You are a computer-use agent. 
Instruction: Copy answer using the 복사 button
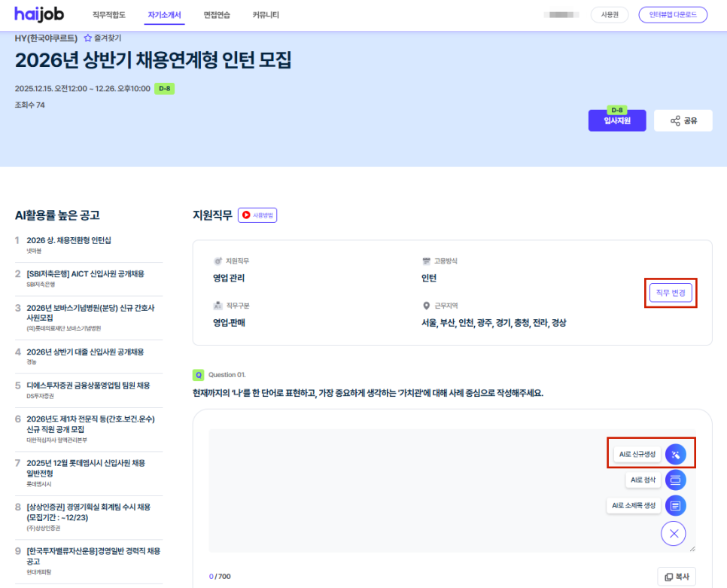coord(676,577)
